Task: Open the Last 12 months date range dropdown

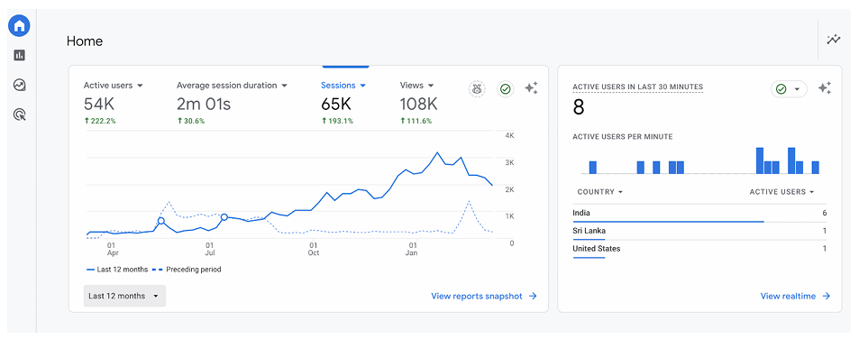Action: coord(124,296)
